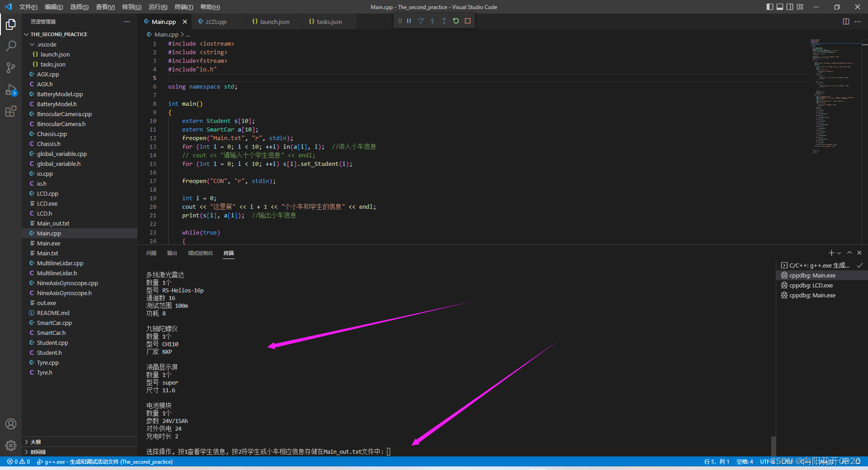This screenshot has width=868, height=470.
Task: Switch to the LCD.cpp editor tab
Action: point(216,21)
